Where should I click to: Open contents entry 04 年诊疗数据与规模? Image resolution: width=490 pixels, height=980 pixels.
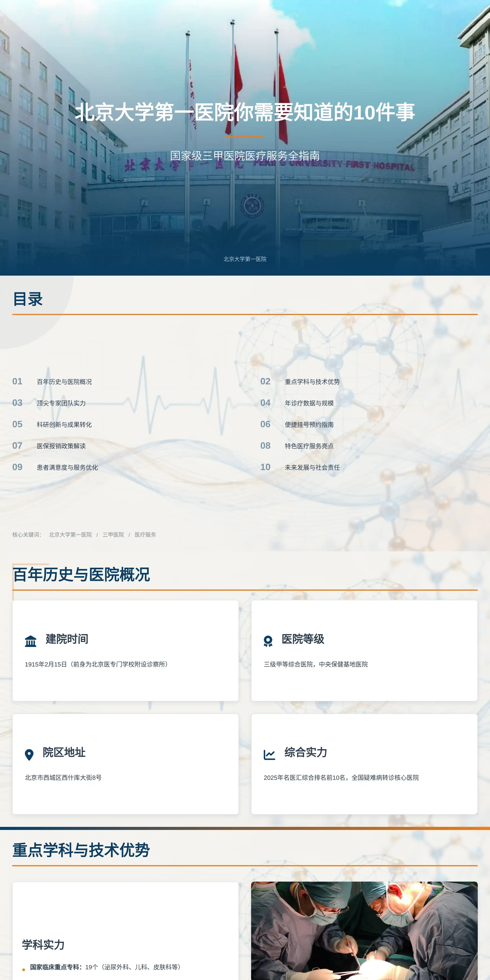point(310,404)
